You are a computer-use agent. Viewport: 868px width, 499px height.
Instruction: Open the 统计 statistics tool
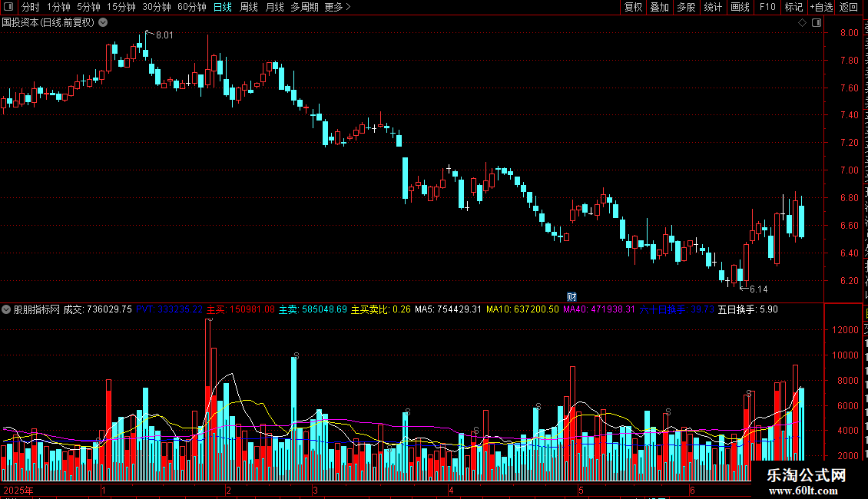(x=713, y=7)
